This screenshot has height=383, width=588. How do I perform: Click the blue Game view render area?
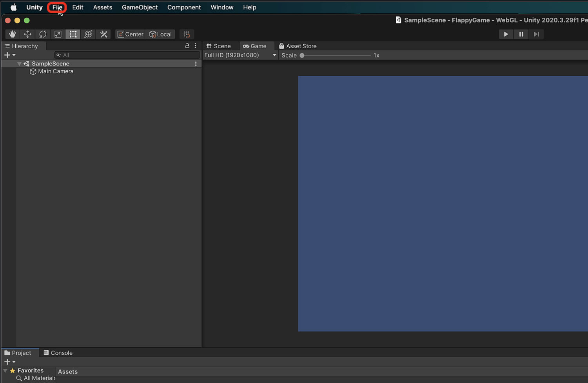click(443, 203)
